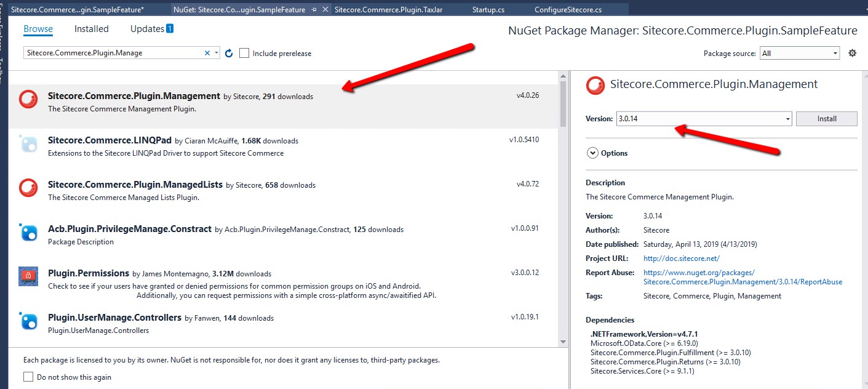Screen dimensions: 868x389
Task: Open the Startup.cs document tab
Action: point(488,10)
